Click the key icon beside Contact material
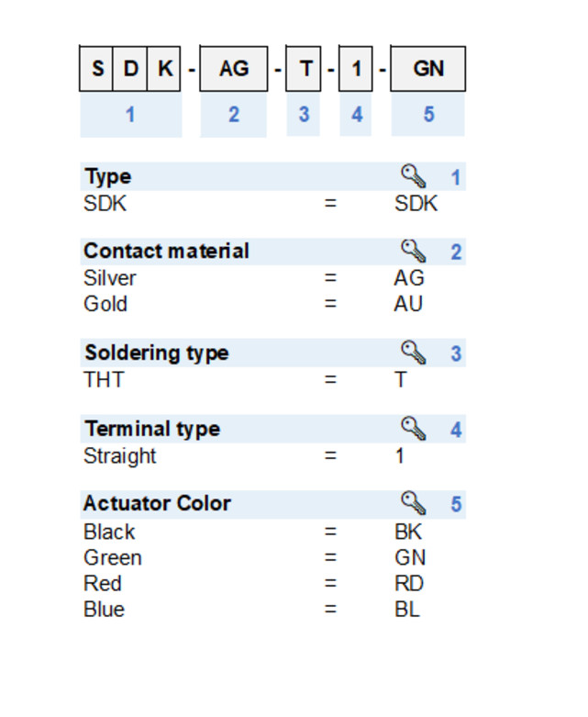The height and width of the screenshot is (717, 588). [414, 251]
